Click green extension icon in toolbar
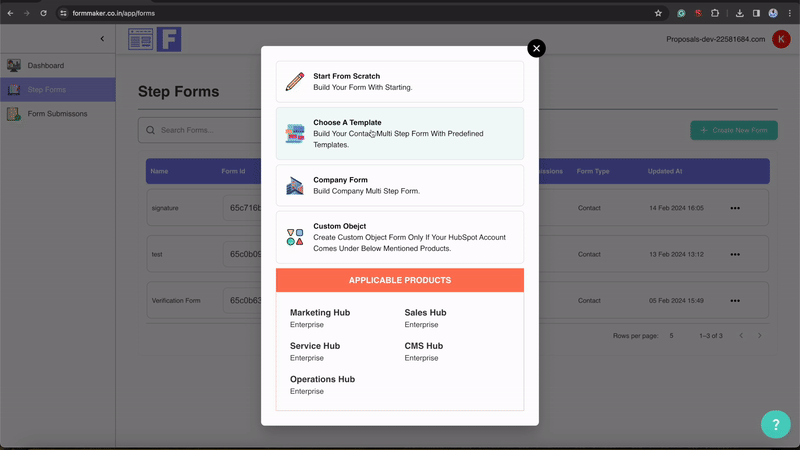 [681, 13]
